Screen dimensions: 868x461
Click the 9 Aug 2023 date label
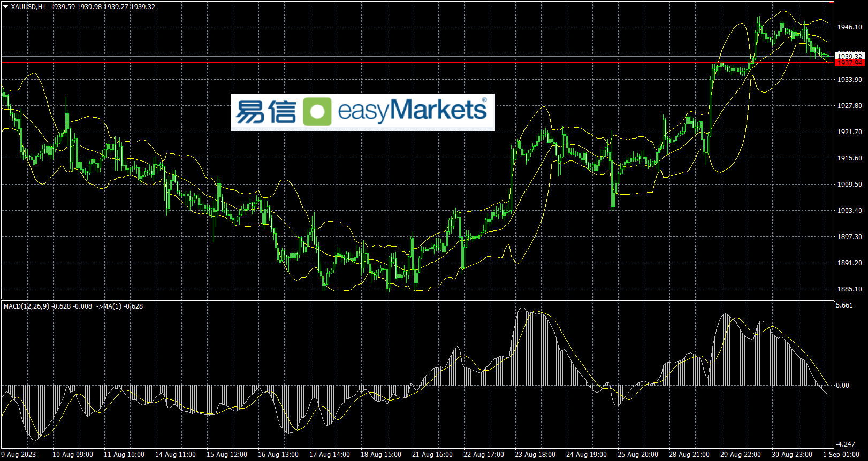tap(19, 455)
